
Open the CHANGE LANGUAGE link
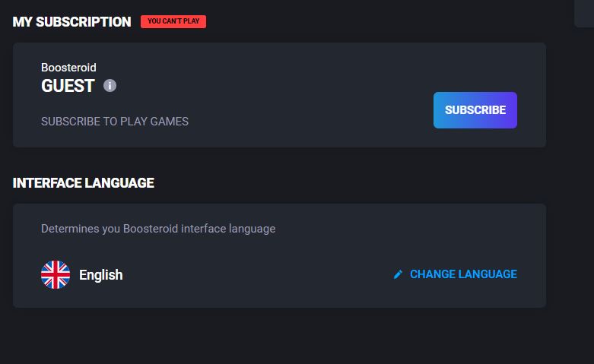(456, 274)
